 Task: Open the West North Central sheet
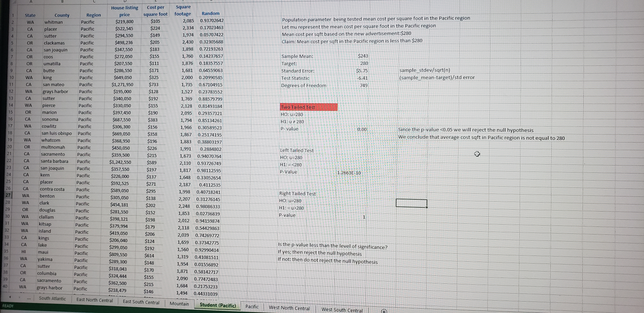[x=289, y=308]
